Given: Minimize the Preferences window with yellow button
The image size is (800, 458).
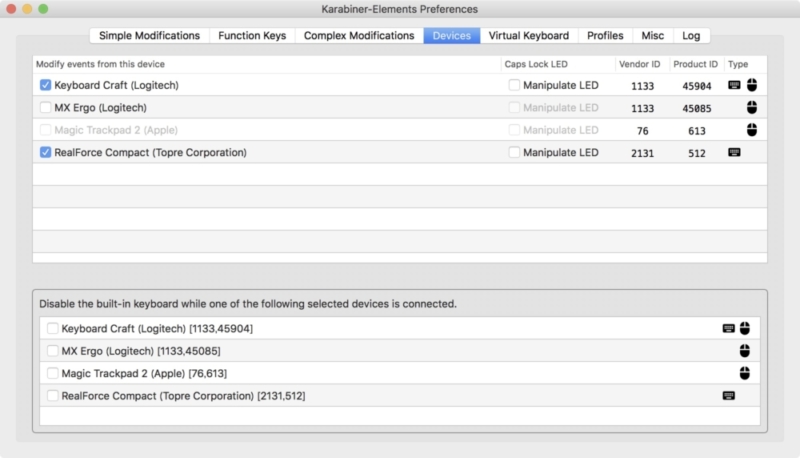Looking at the screenshot, I should click(x=27, y=9).
